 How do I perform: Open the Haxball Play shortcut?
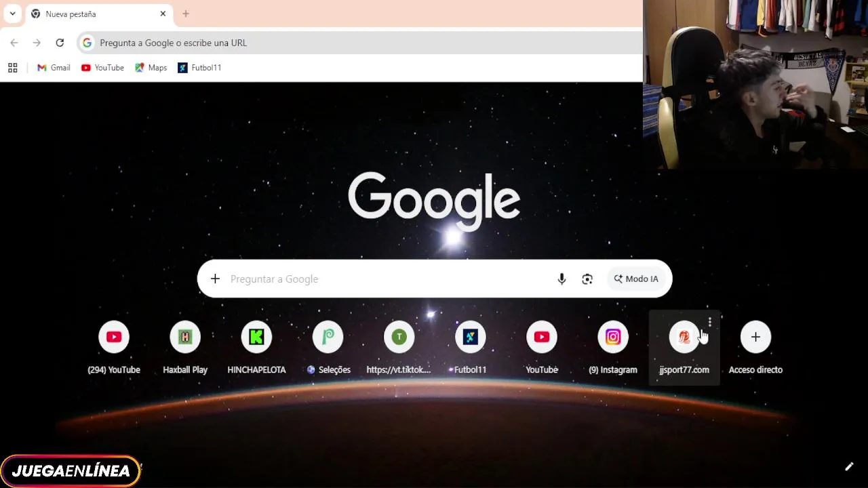[x=185, y=347]
